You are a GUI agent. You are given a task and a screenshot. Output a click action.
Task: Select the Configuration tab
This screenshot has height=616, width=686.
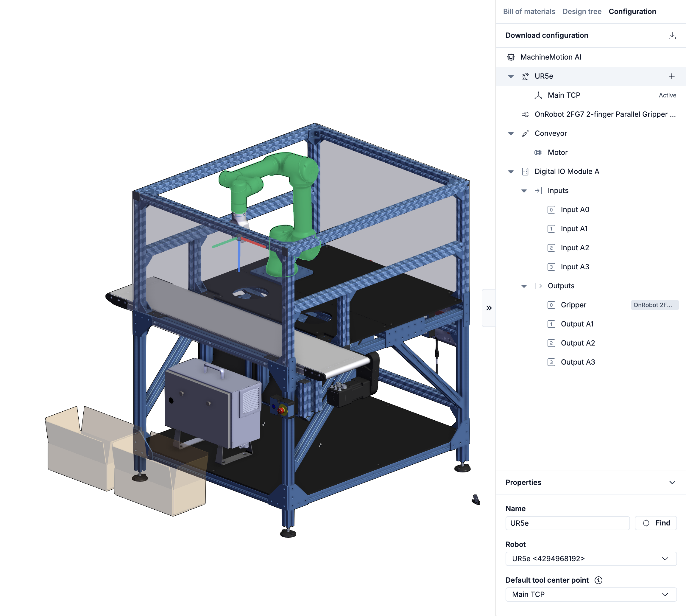[x=632, y=12]
